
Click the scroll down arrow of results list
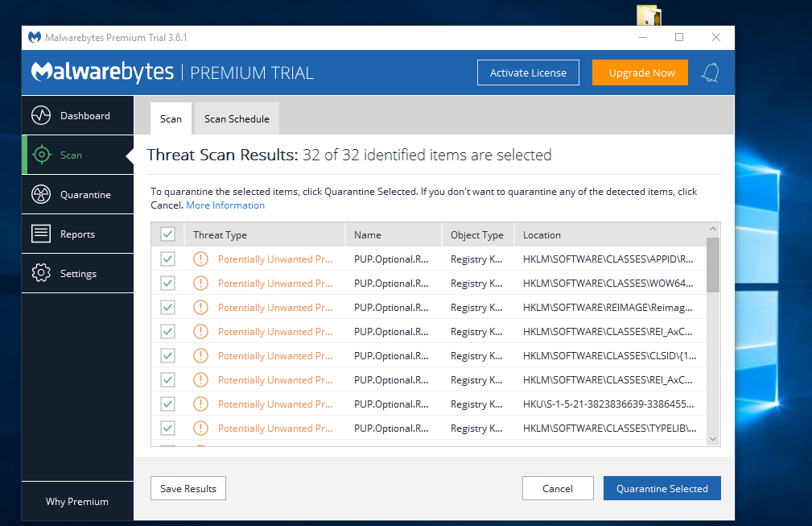(713, 438)
